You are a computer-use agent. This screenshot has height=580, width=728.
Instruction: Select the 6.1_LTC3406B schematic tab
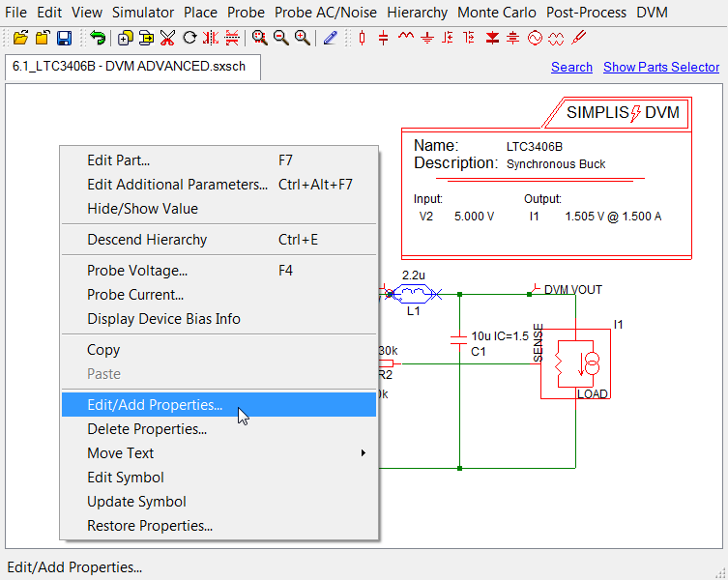coord(130,67)
